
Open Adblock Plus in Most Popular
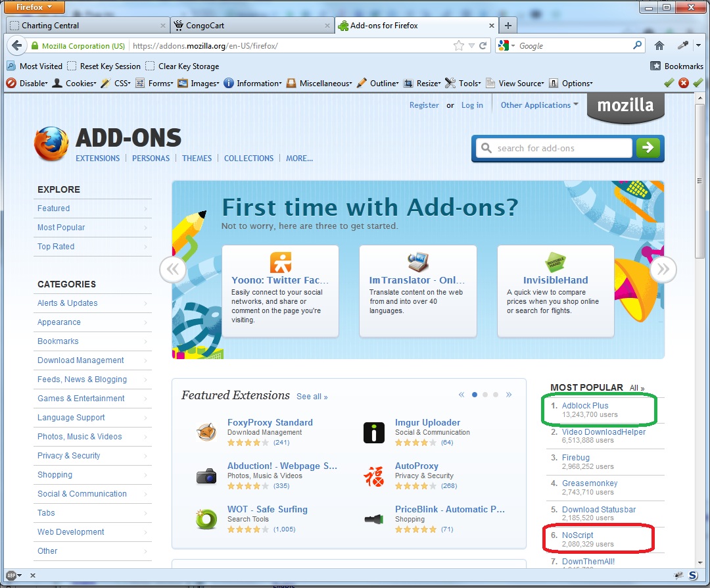point(585,406)
